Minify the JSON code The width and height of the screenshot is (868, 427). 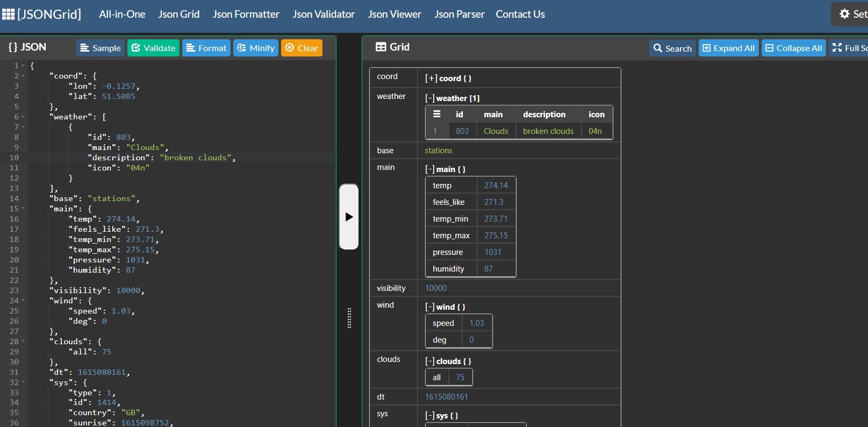click(256, 48)
